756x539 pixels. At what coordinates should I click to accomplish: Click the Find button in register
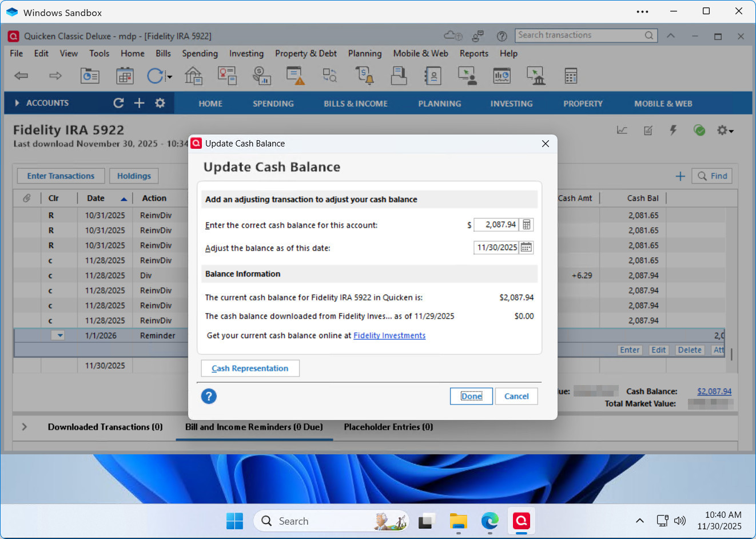tap(712, 176)
